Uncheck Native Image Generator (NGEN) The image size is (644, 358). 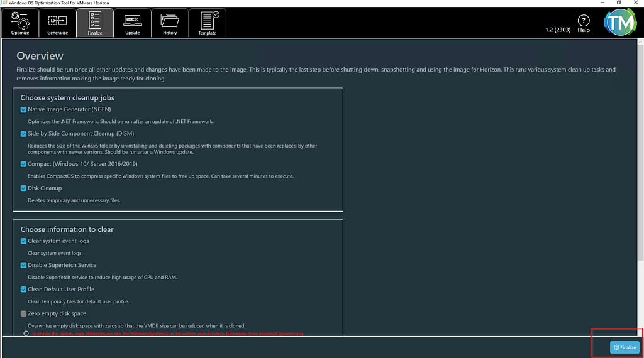coord(24,110)
